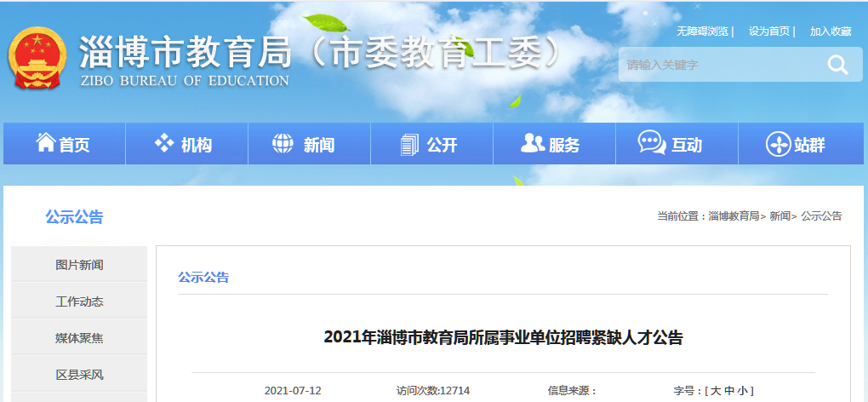Click the blue 公示公告 sidebar heading

[x=74, y=217]
